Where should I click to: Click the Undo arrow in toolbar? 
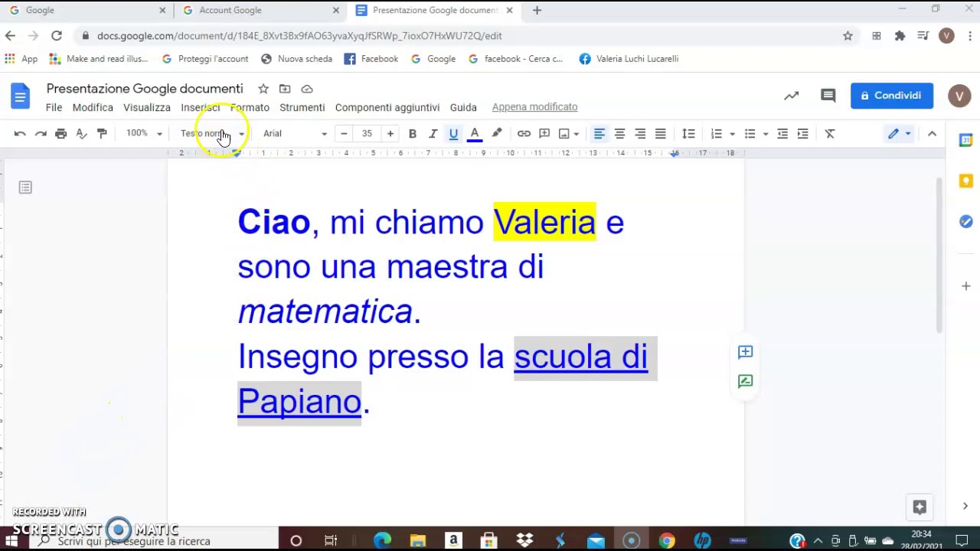click(x=20, y=134)
